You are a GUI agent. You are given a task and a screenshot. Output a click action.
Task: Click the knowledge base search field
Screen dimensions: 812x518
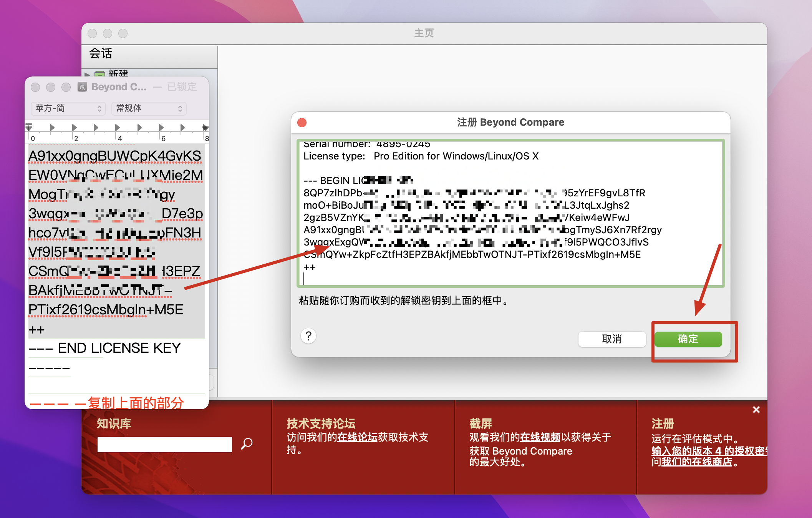(164, 444)
